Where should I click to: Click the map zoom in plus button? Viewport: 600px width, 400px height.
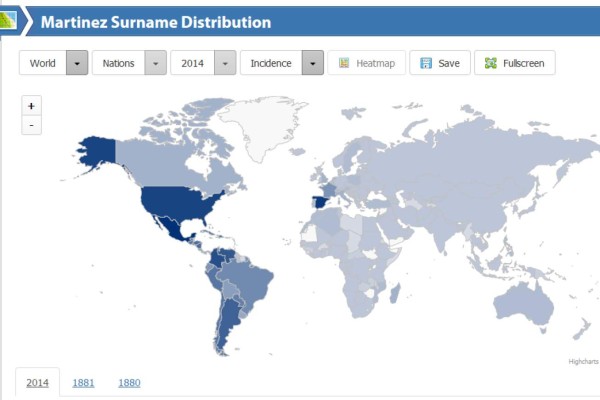(32, 106)
